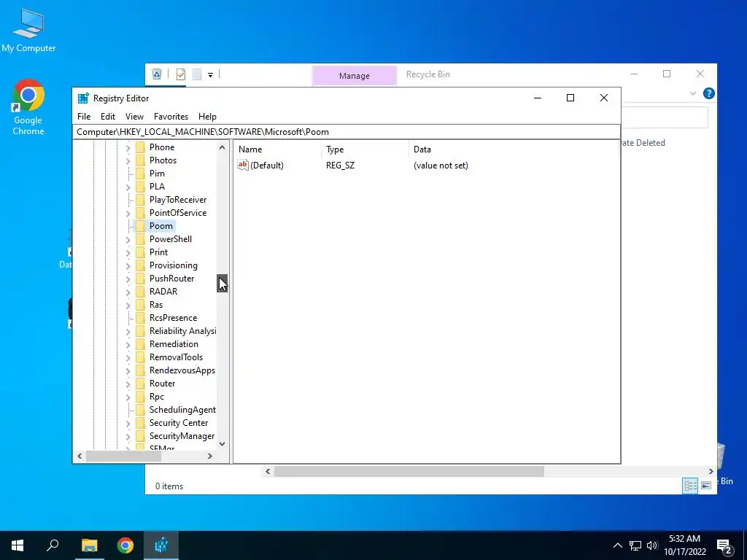Open the My Computer desktop icon
747x560 pixels.
click(28, 31)
